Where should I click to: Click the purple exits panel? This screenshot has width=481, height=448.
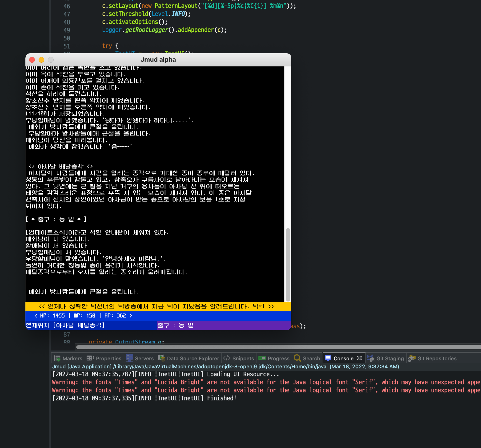tap(224, 325)
